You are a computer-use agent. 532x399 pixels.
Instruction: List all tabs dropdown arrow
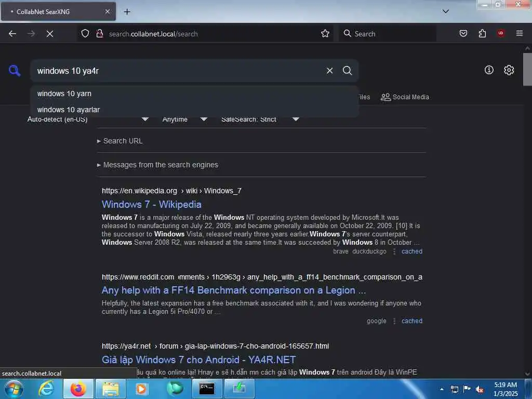(x=446, y=11)
